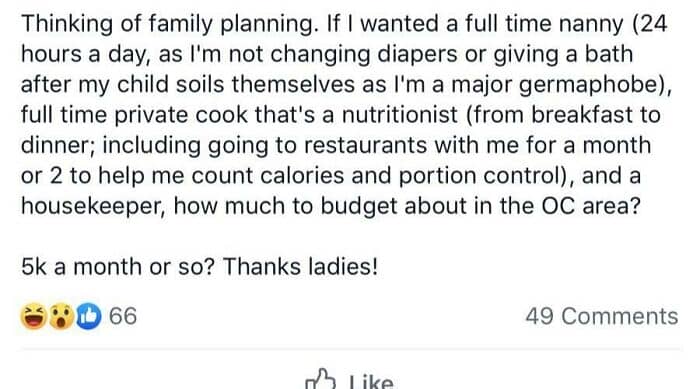The width and height of the screenshot is (700, 389).
Task: Select the word 'germaphobe' in the post
Action: [x=588, y=85]
